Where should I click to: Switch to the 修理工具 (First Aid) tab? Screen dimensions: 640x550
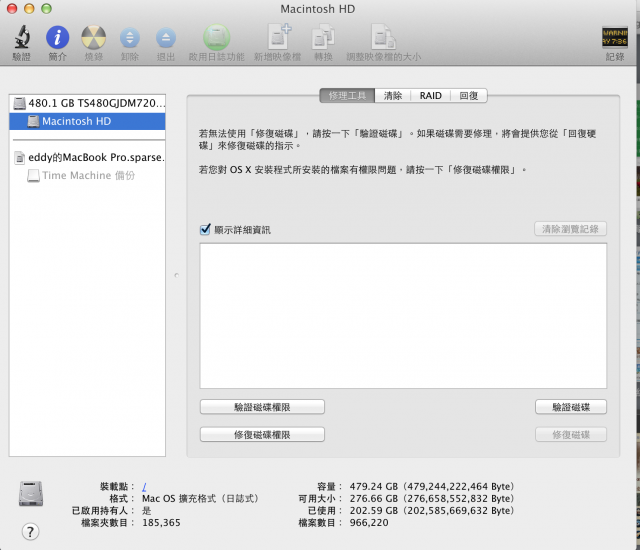click(x=347, y=96)
